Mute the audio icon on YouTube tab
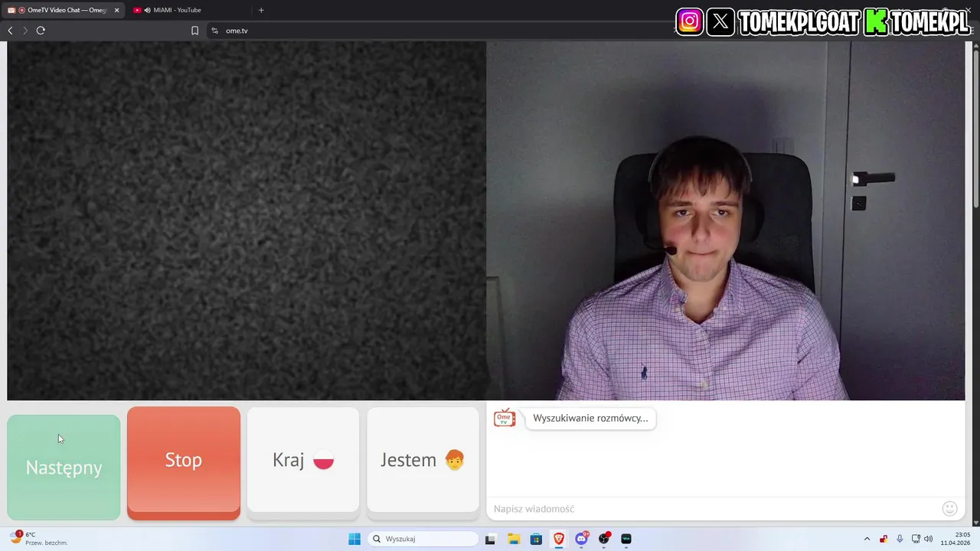The height and width of the screenshot is (551, 980). coord(147,10)
